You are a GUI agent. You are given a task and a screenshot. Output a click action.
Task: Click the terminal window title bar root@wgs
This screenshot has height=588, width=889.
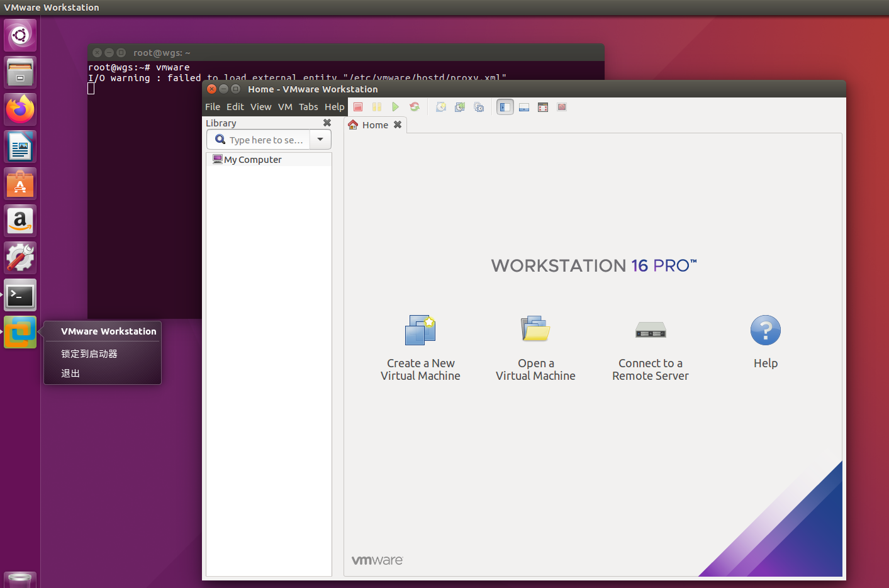pos(346,53)
